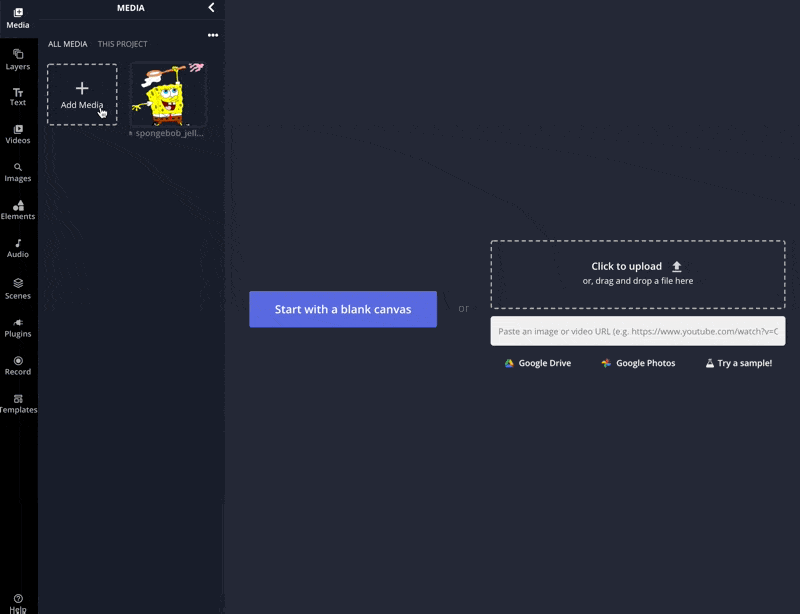This screenshot has height=614, width=800.
Task: Select the All Media tab
Action: [x=68, y=44]
